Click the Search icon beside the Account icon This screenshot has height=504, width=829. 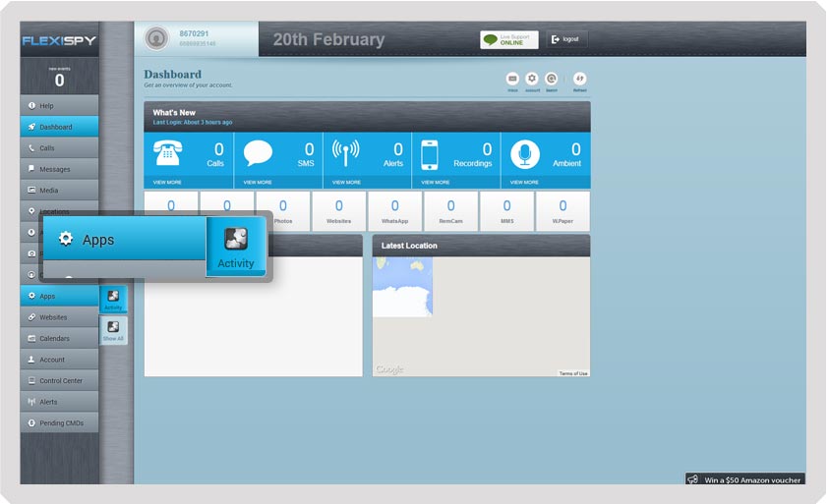552,80
